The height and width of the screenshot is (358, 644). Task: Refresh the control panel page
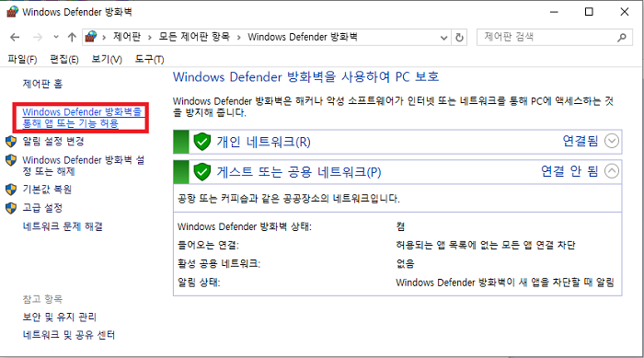coord(459,38)
